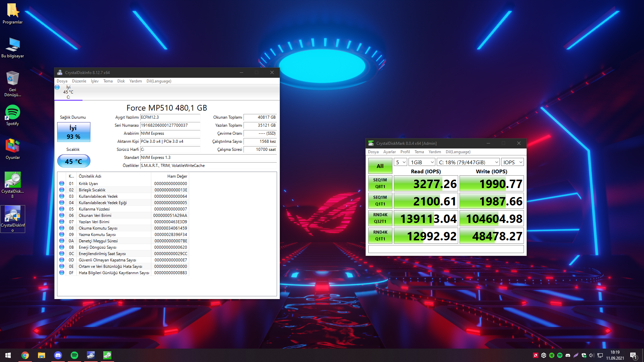Select the CrystalDiskMark 8 desktop shortcut
Image resolution: width=644 pixels, height=362 pixels.
click(13, 185)
